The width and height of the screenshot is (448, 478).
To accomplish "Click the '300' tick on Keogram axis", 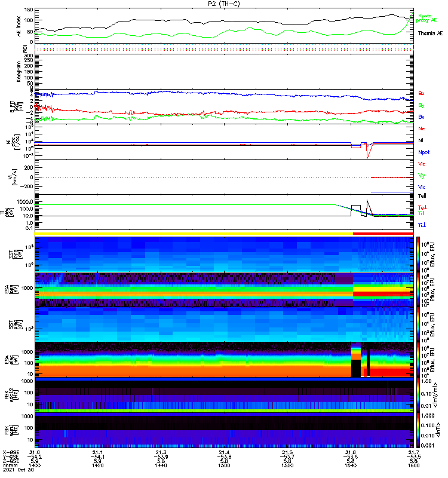I will (x=29, y=56).
